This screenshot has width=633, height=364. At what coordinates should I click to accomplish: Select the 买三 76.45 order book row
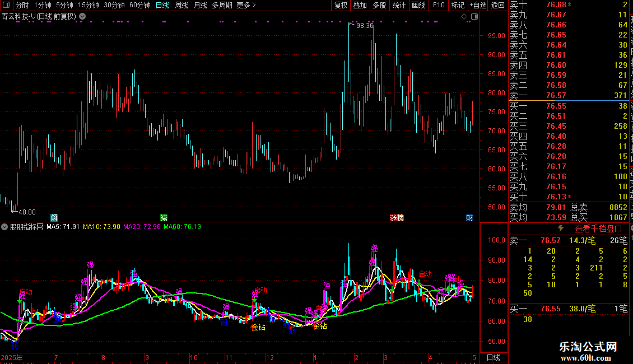tap(569, 126)
